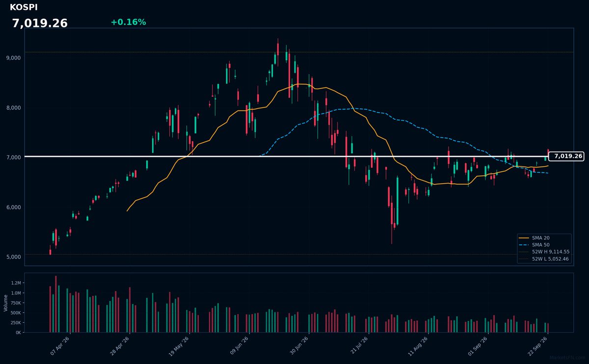The height and width of the screenshot is (364, 589).
Task: Click the 22 Sep '26 date label
Action: coord(538,346)
